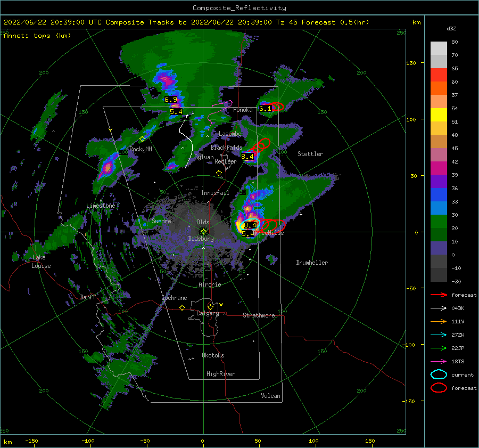Click the Drumheller city label
The height and width of the screenshot is (448, 479).
click(312, 263)
